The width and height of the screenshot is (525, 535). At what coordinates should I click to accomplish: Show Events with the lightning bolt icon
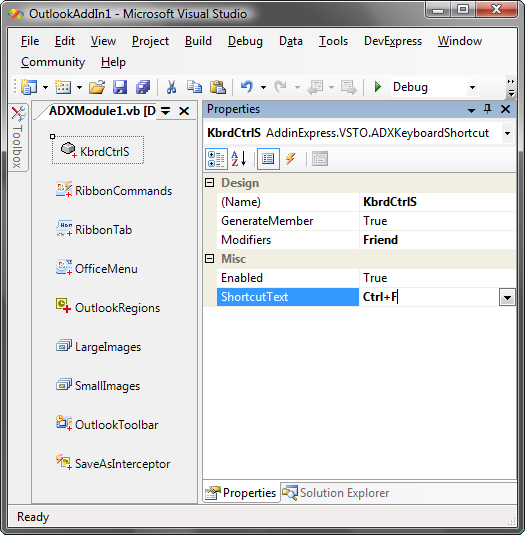tap(291, 159)
